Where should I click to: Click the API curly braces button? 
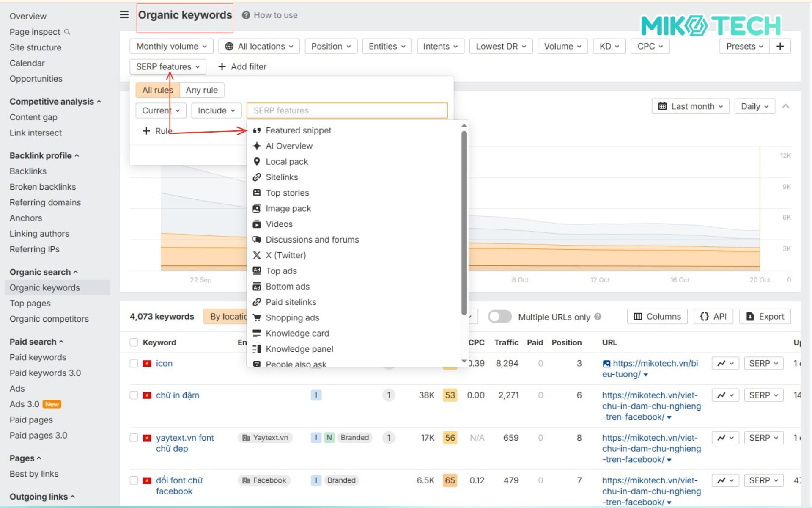pyautogui.click(x=713, y=317)
